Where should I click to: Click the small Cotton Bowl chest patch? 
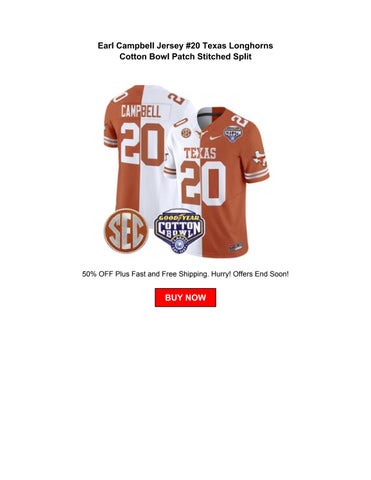[x=233, y=134]
